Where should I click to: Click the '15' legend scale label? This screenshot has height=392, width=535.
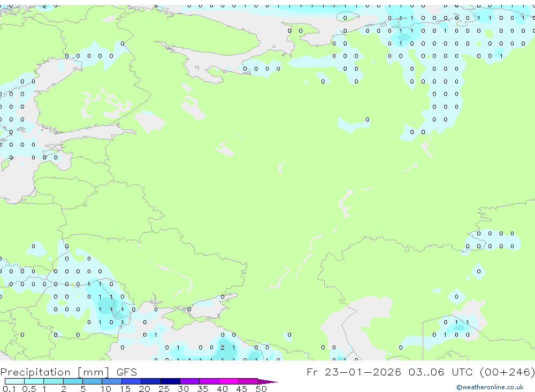coord(125,389)
